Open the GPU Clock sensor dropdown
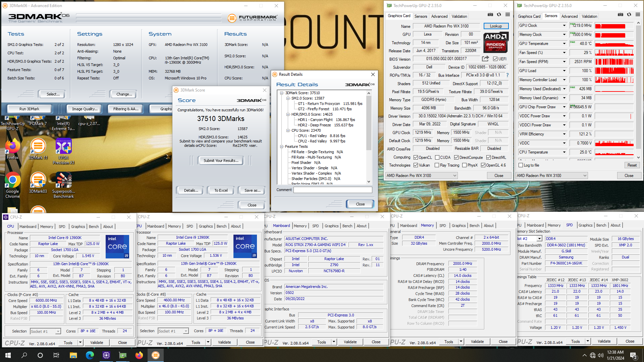The width and height of the screenshot is (644, 362). [x=564, y=25]
